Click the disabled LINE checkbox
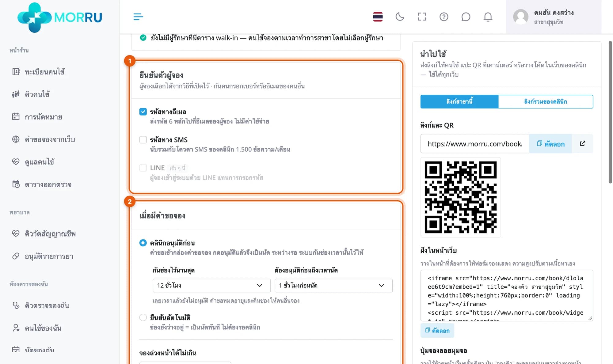Image resolution: width=613 pixels, height=364 pixels. 143,168
